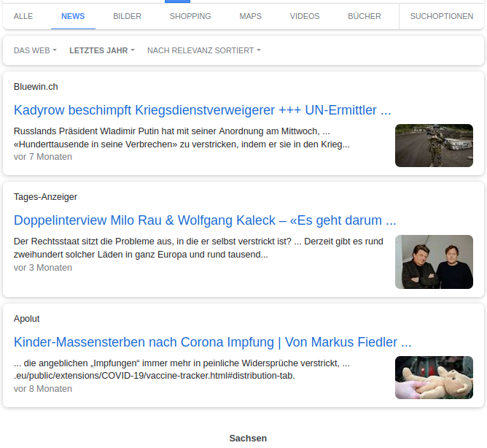Click the Bluewin.ch source label
The width and height of the screenshot is (487, 448).
pyautogui.click(x=36, y=87)
